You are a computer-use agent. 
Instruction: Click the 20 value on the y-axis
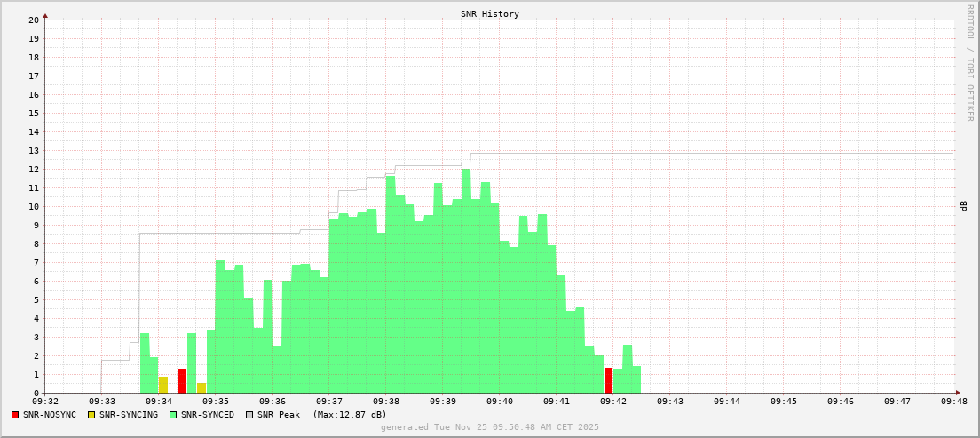(x=34, y=20)
